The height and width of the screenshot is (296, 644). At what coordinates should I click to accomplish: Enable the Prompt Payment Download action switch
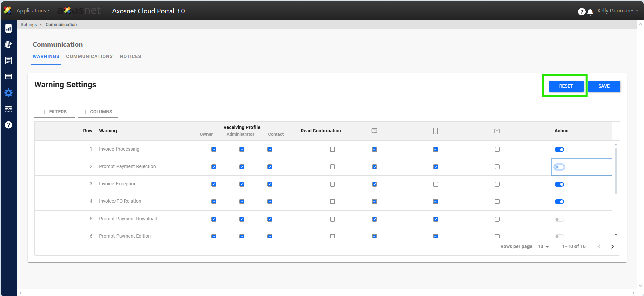[x=559, y=219]
